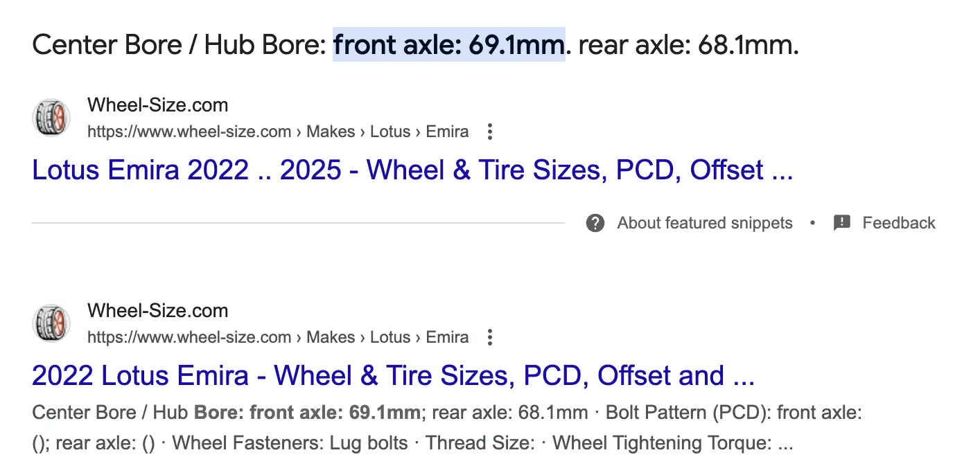Click the highlighted "front axle: 69.1mm" text
Viewport: 980px width, 475px height.
pos(448,45)
